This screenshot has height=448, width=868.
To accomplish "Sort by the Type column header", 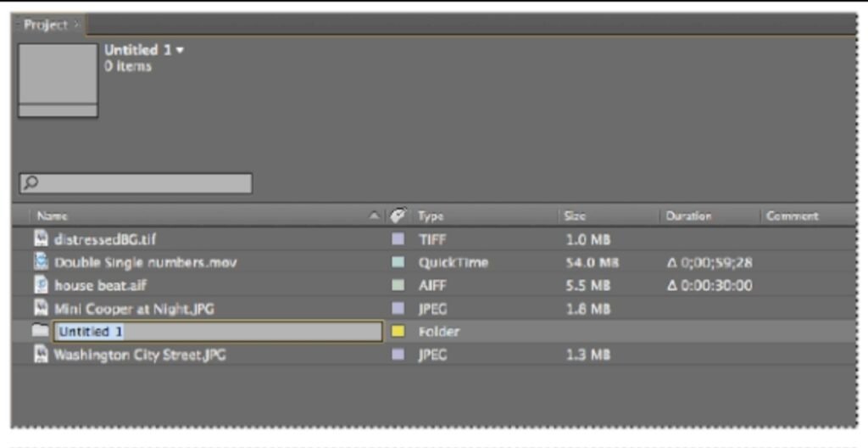I will coord(431,216).
